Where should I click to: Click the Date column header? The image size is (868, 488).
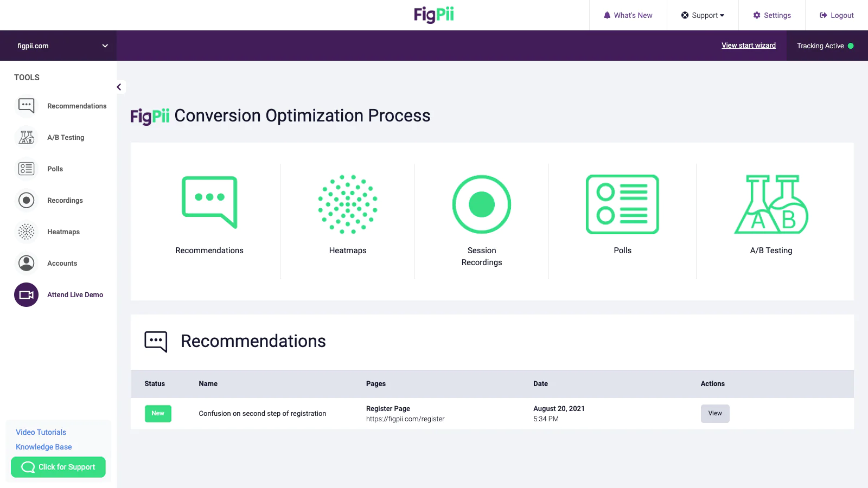click(540, 384)
